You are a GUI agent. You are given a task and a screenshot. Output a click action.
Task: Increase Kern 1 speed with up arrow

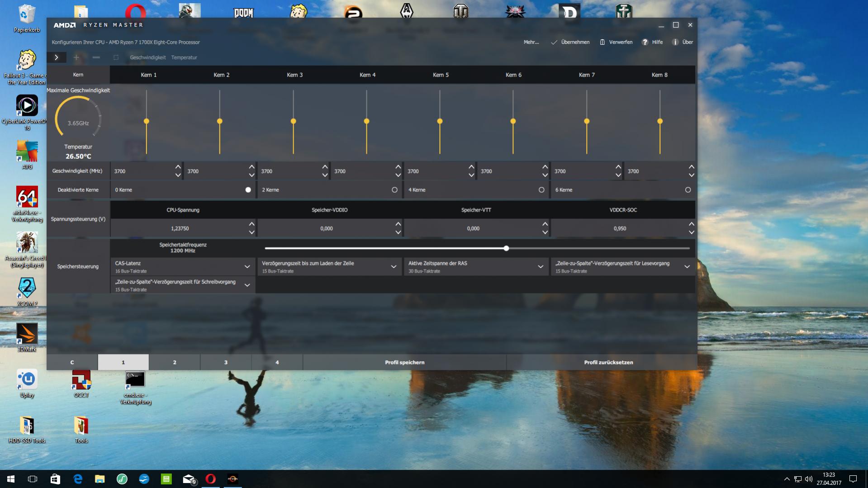[178, 167]
